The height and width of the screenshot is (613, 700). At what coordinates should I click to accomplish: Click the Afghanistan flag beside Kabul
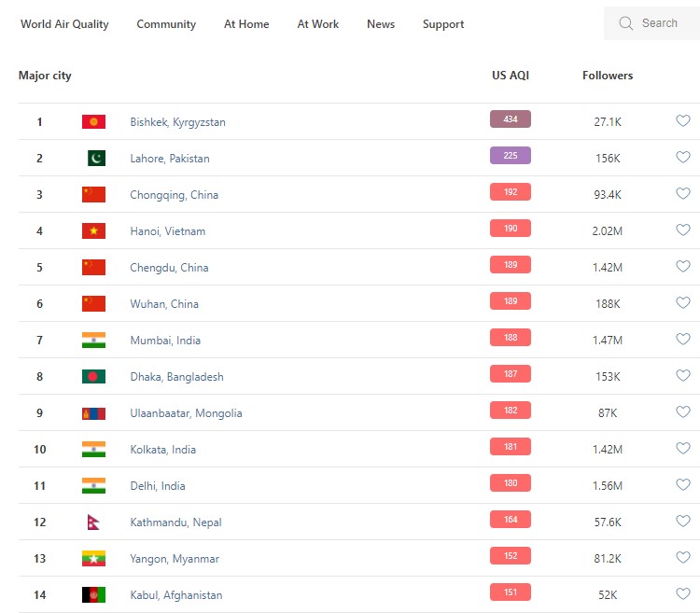(x=93, y=595)
